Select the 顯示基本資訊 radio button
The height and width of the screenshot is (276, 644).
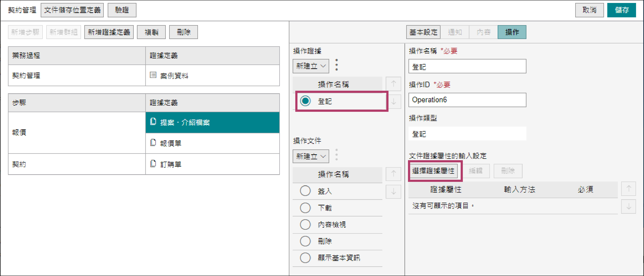pyautogui.click(x=305, y=258)
